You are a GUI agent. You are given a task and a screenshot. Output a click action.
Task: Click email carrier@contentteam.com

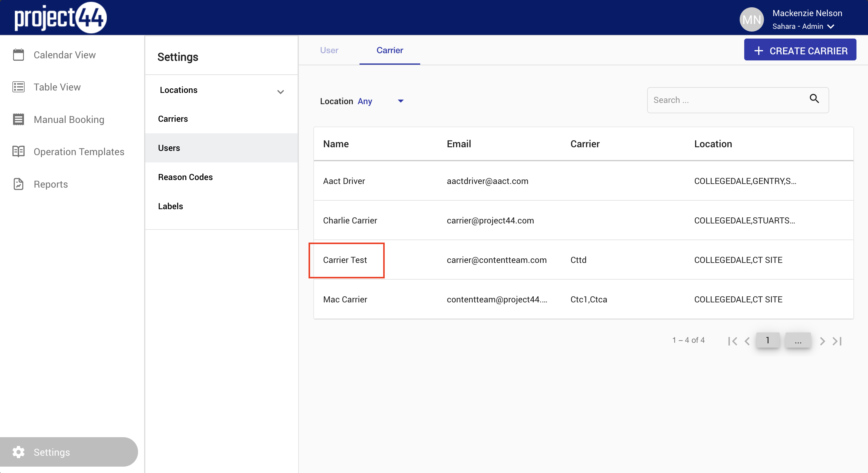point(497,260)
